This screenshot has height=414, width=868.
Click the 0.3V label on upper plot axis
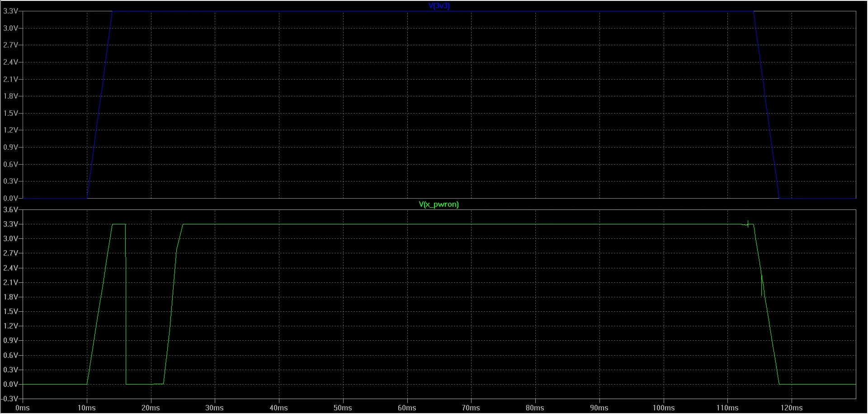10,181
